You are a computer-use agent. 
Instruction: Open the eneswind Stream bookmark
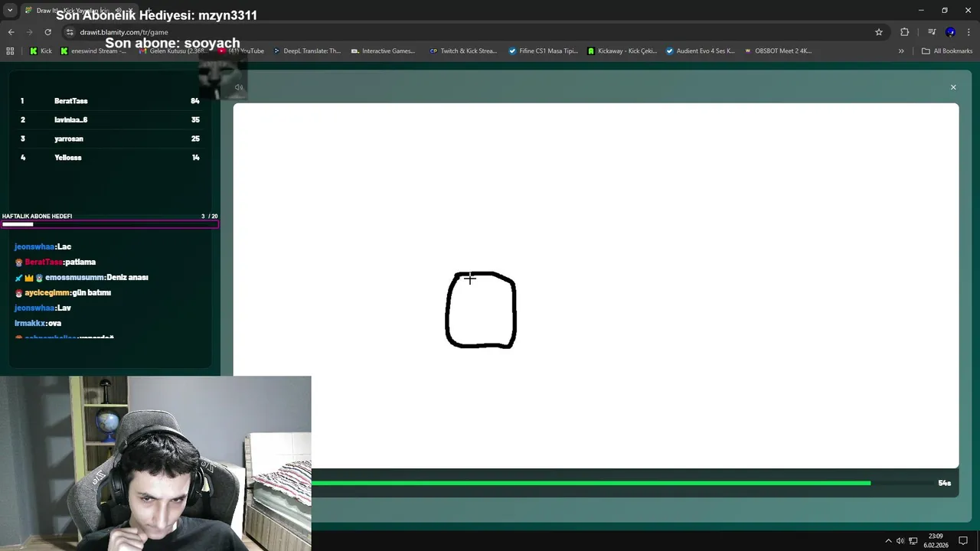coord(93,51)
